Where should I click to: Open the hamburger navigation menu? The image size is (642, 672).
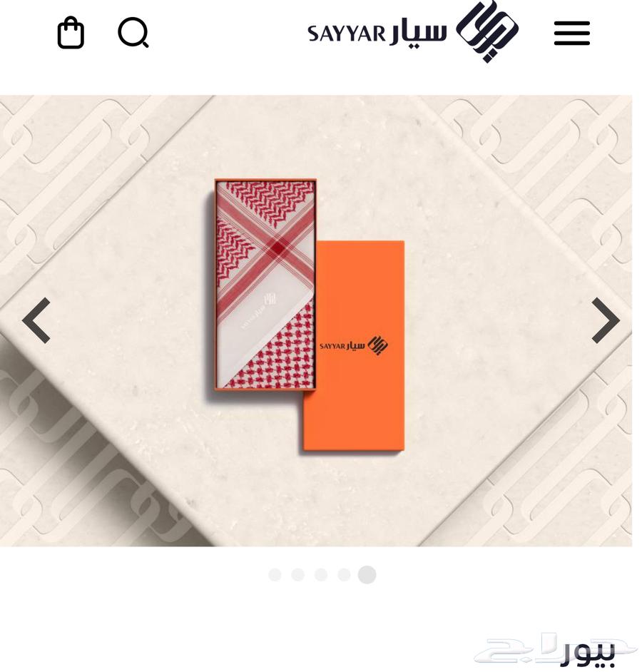click(x=571, y=33)
